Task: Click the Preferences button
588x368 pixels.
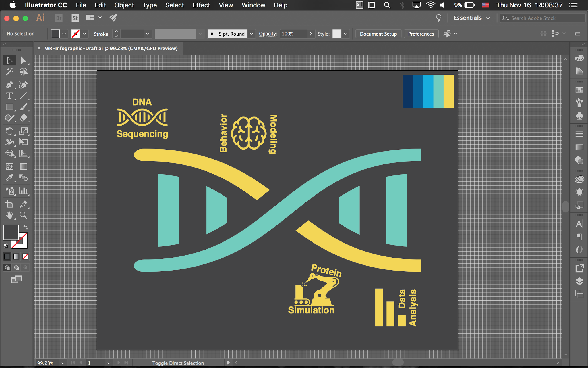Action: tap(421, 34)
